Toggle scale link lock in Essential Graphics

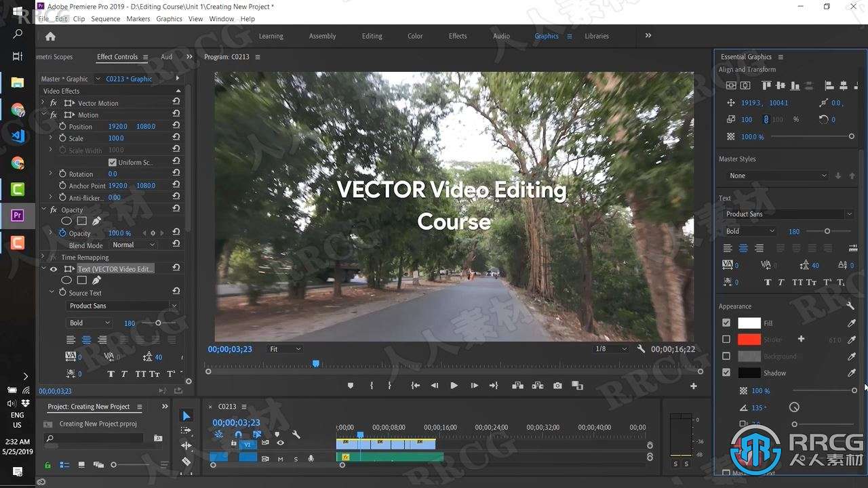point(766,119)
